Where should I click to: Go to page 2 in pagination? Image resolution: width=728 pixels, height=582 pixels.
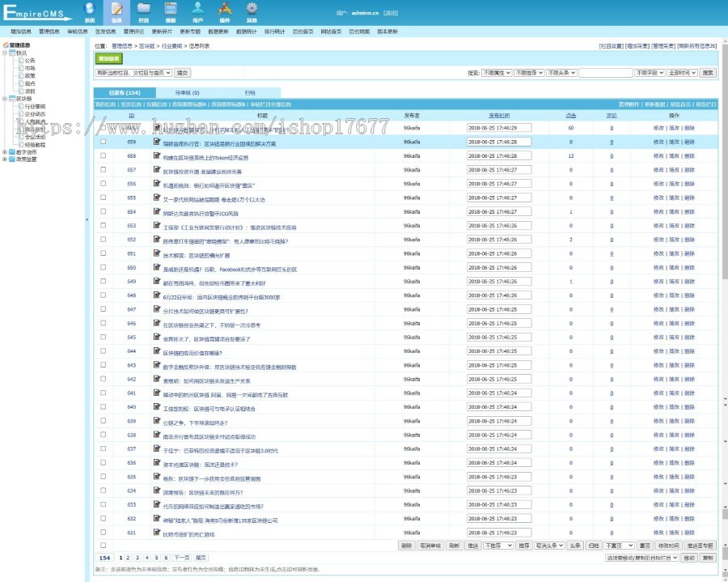[x=128, y=558]
